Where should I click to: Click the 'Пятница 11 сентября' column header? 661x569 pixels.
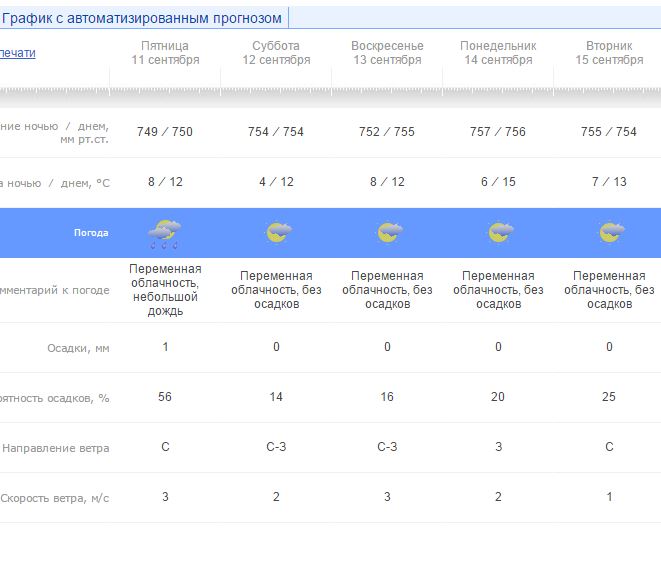tap(165, 53)
